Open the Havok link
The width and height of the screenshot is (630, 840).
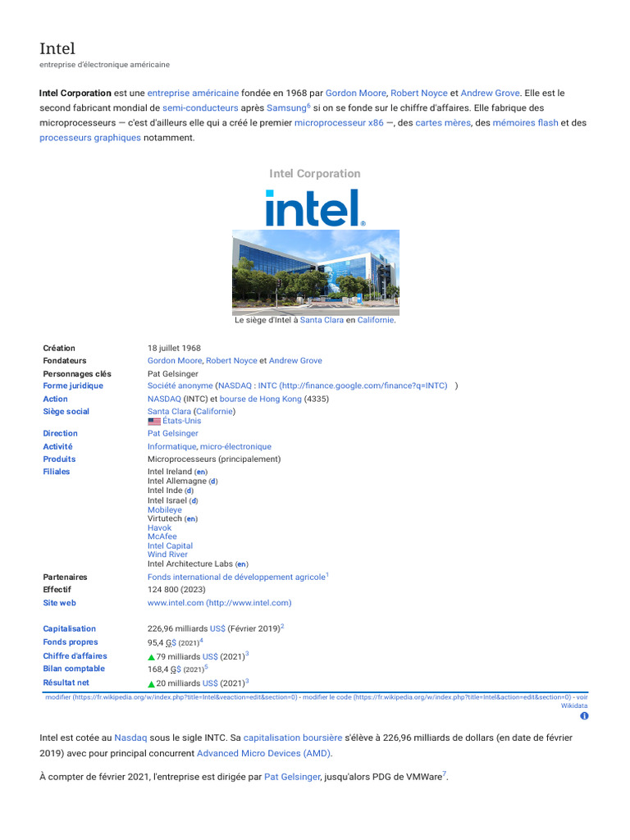point(160,528)
